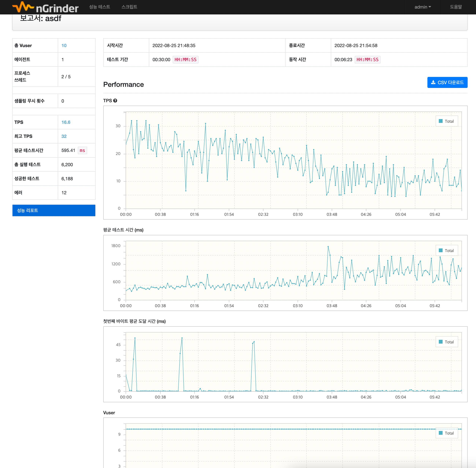Click the download icon on CSV button
The height and width of the screenshot is (468, 476).
coord(433,82)
